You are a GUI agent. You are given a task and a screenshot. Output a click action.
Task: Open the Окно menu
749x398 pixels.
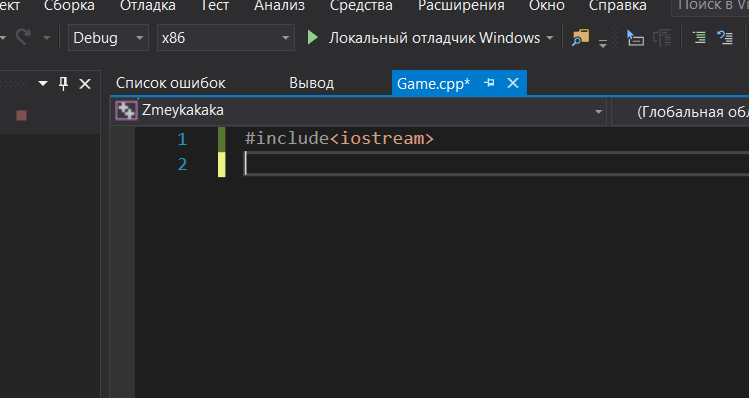pyautogui.click(x=546, y=6)
